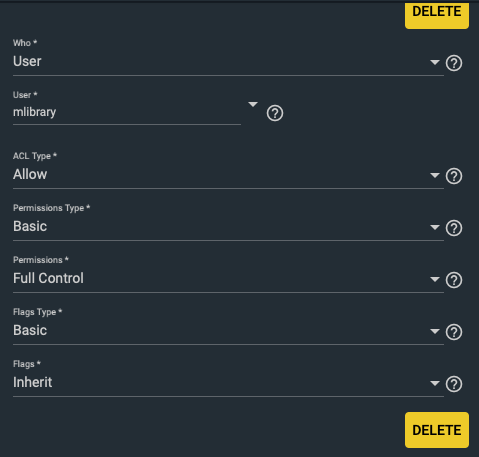View help tooltip for Permissions Full Control
This screenshot has height=457, width=479.
[454, 280]
